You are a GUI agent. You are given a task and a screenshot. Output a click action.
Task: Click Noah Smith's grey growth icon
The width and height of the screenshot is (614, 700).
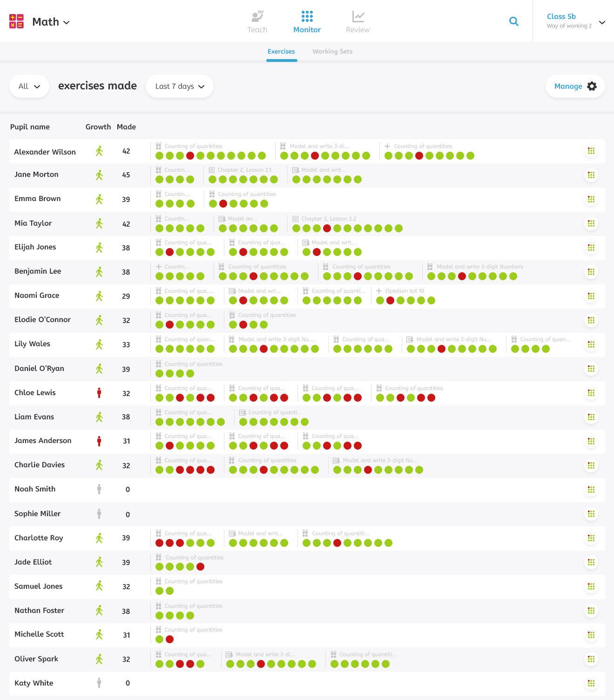tap(99, 489)
